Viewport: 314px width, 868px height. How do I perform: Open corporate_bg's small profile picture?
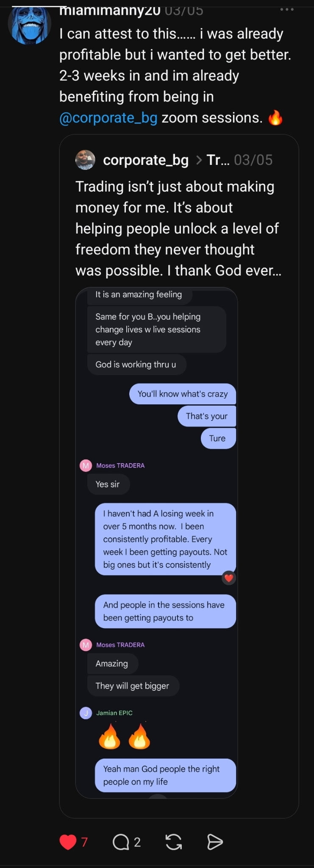tap(85, 160)
